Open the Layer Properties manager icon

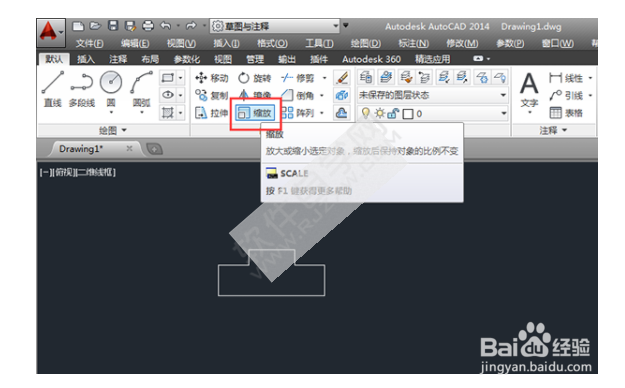point(366,77)
